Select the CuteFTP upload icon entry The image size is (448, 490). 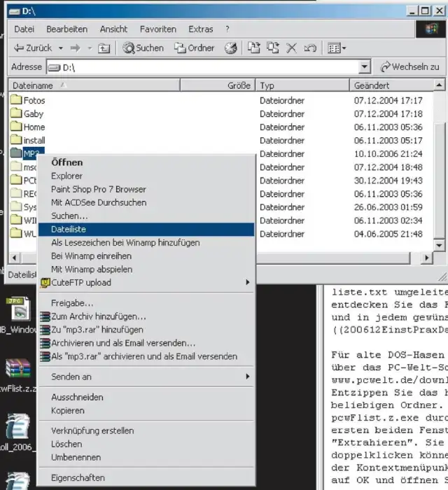tap(45, 283)
